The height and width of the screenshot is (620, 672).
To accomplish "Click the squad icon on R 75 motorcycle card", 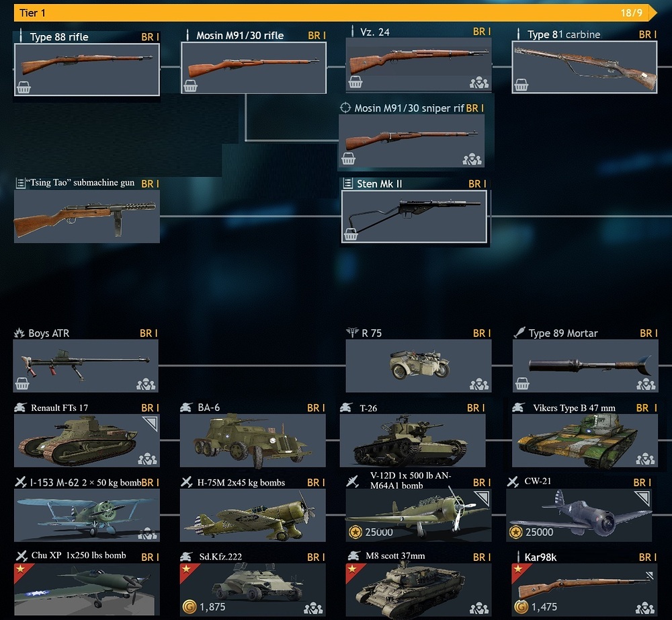I will pyautogui.click(x=478, y=384).
